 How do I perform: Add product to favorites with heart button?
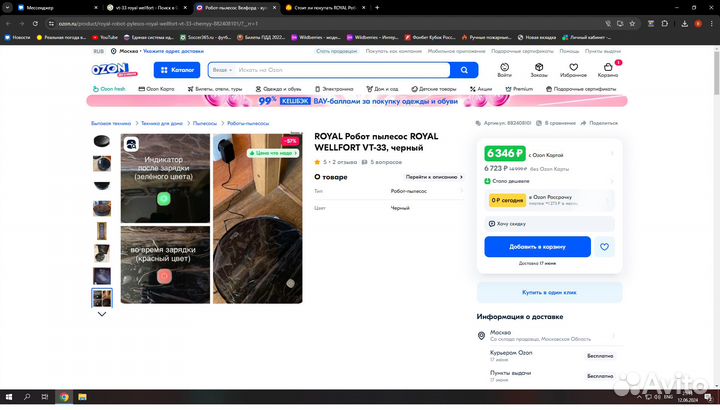605,246
